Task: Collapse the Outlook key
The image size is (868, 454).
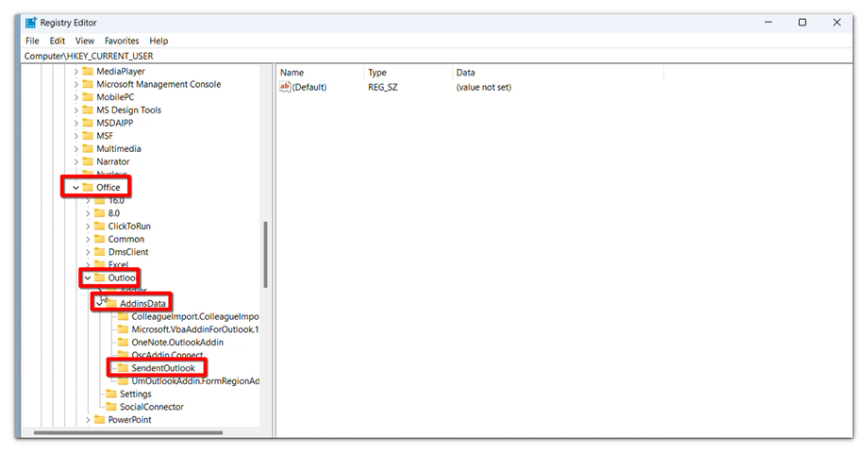Action: coord(88,277)
